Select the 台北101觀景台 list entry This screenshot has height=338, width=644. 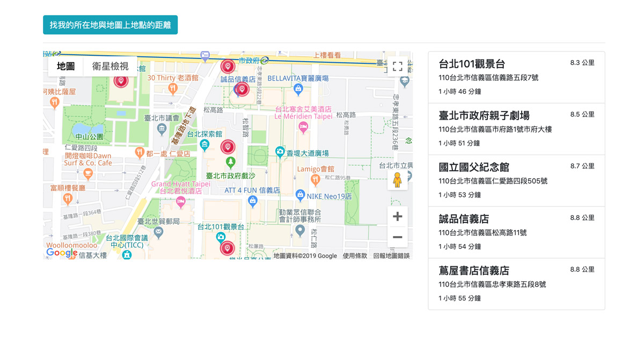click(x=516, y=77)
